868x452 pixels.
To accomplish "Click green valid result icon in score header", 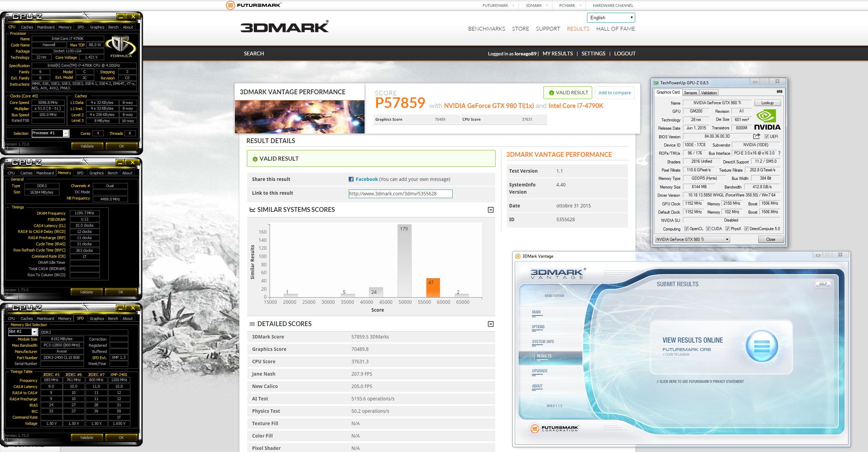I will point(552,93).
